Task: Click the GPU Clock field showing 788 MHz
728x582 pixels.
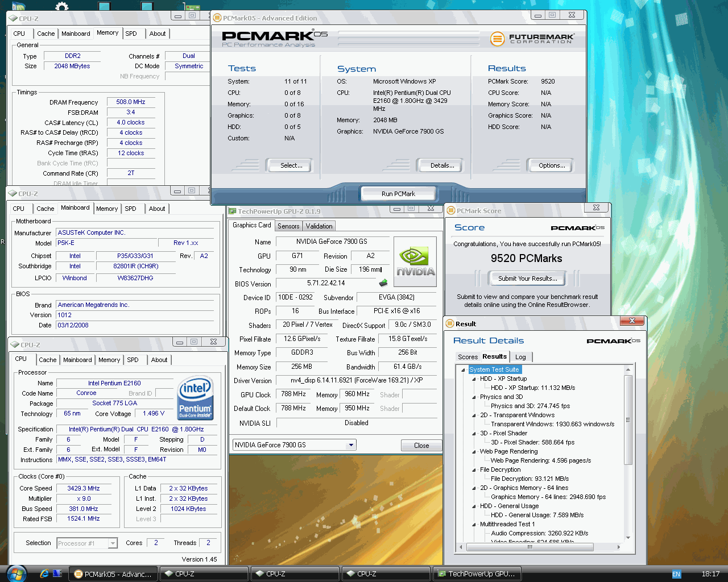Action: (x=293, y=394)
